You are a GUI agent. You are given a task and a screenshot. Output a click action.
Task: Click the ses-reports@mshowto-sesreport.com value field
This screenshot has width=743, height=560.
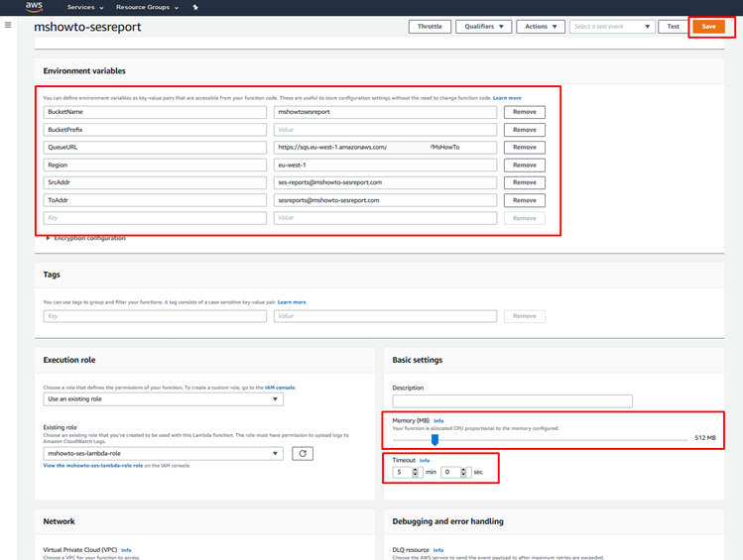pos(385,182)
